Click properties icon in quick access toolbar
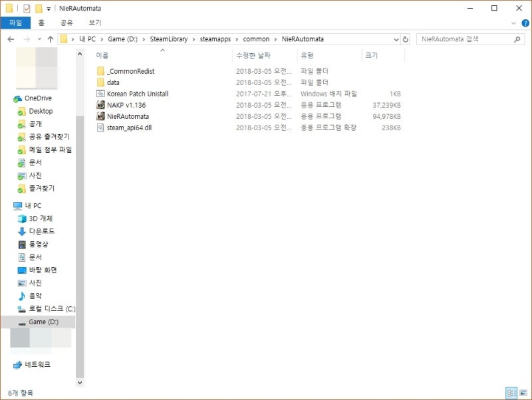This screenshot has width=532, height=400. pyautogui.click(x=27, y=8)
